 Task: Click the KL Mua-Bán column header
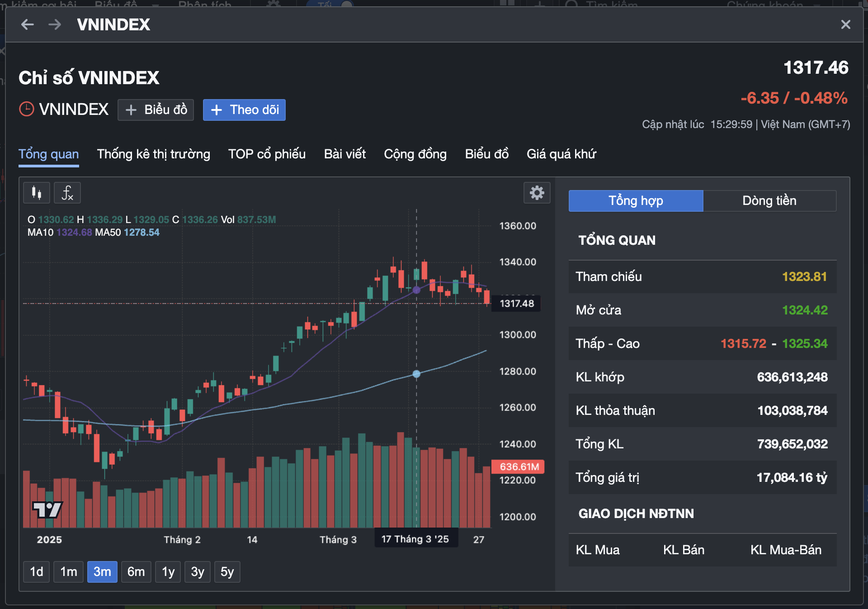pyautogui.click(x=786, y=550)
